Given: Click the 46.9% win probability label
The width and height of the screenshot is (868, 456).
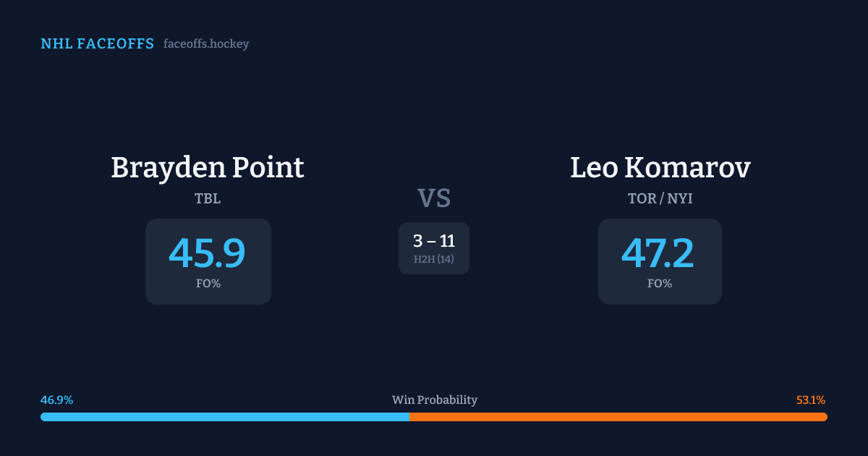Looking at the screenshot, I should 57,400.
